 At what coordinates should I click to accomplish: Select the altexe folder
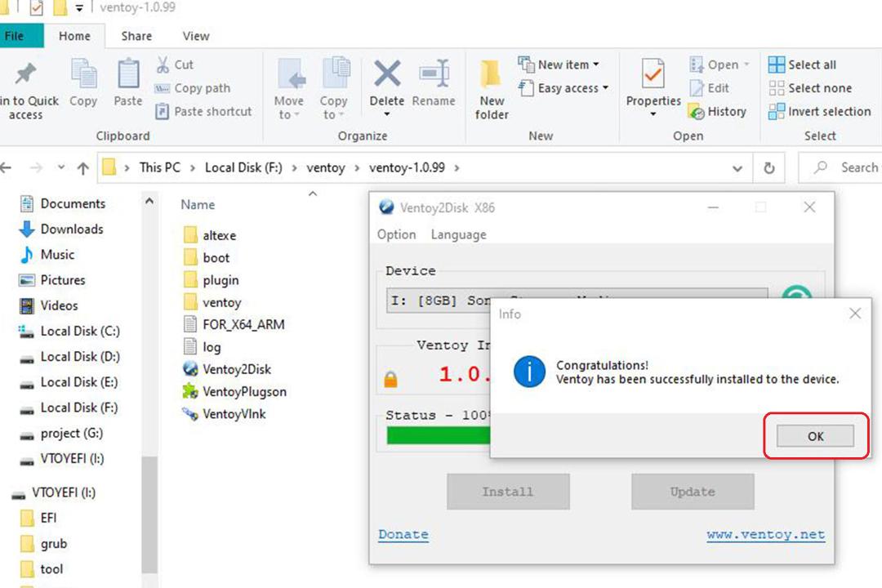(x=210, y=235)
